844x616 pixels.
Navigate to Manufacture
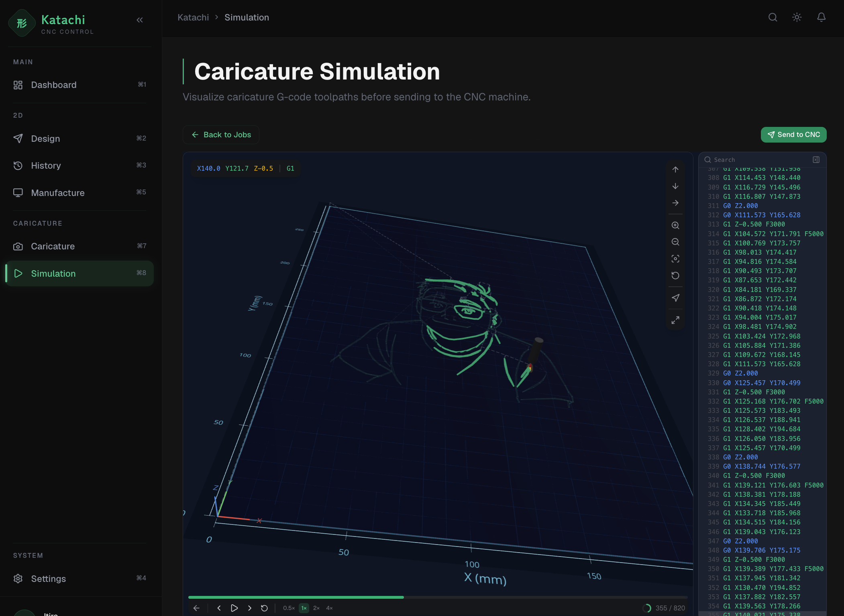click(80, 193)
